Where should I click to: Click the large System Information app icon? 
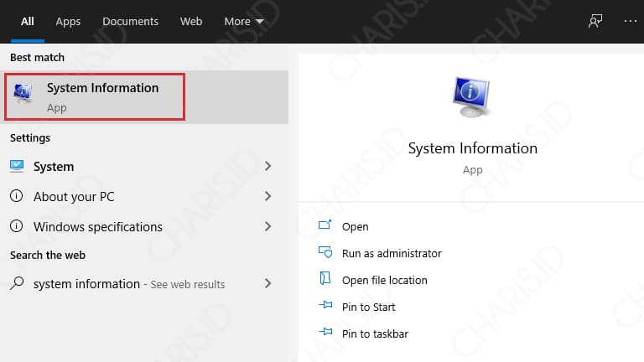(471, 97)
